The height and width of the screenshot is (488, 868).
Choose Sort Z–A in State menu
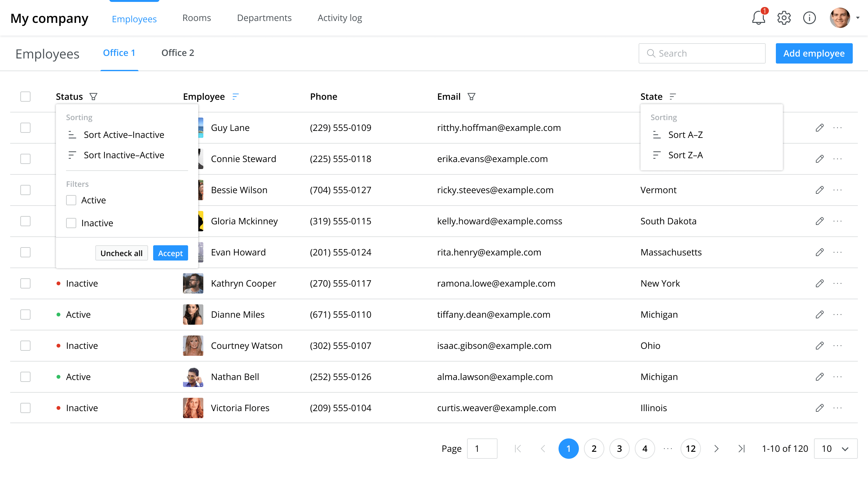685,155
